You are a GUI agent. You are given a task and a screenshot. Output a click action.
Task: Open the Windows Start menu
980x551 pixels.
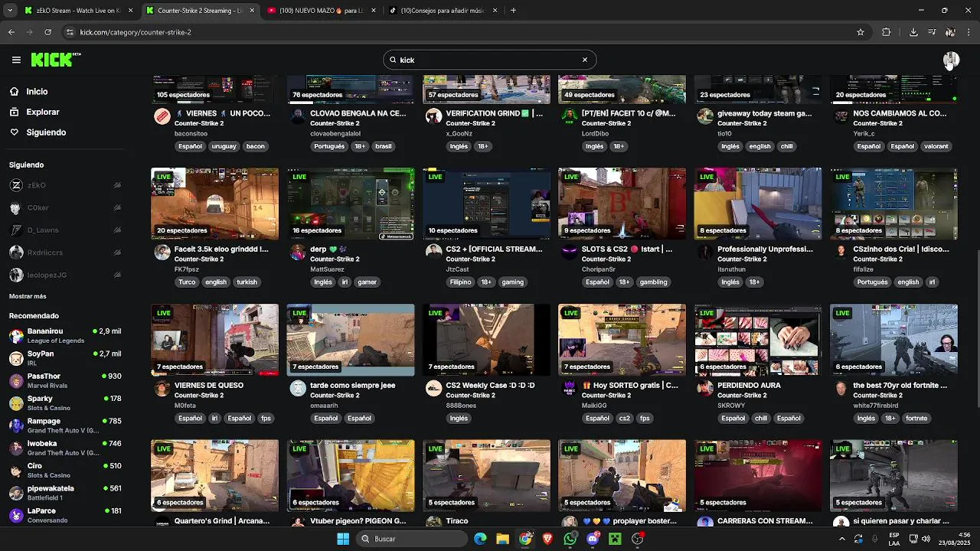pos(343,539)
